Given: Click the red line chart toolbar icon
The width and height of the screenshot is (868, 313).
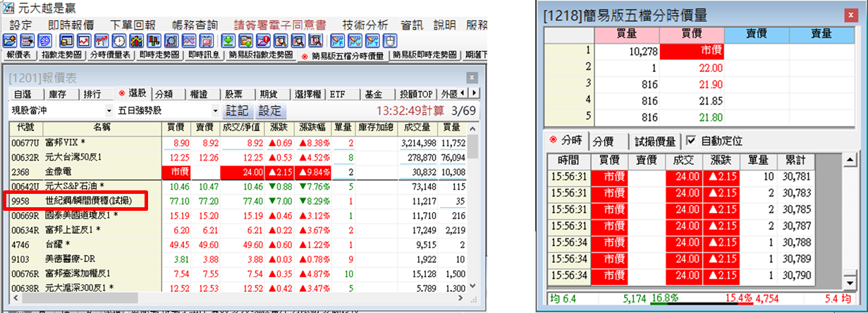Looking at the screenshot, I should tap(84, 41).
